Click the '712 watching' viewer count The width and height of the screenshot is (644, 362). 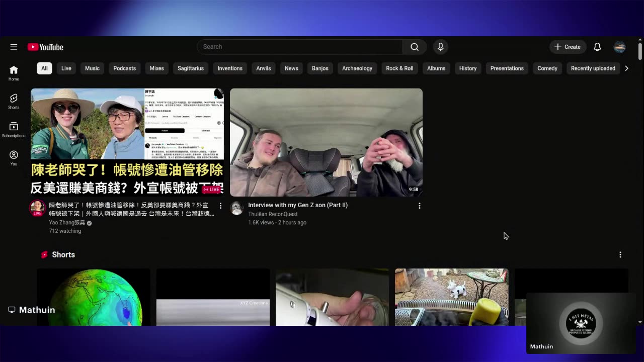[65, 231]
